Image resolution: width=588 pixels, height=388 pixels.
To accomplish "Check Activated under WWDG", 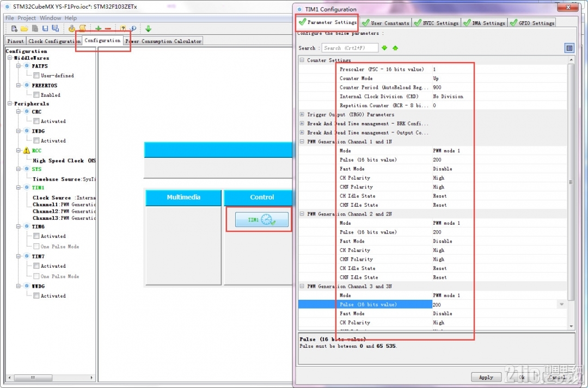I will tap(36, 296).
